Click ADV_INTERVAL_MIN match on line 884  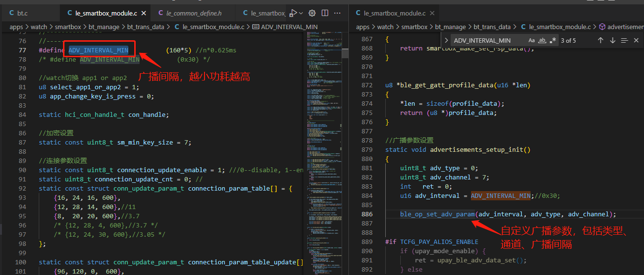(501, 195)
